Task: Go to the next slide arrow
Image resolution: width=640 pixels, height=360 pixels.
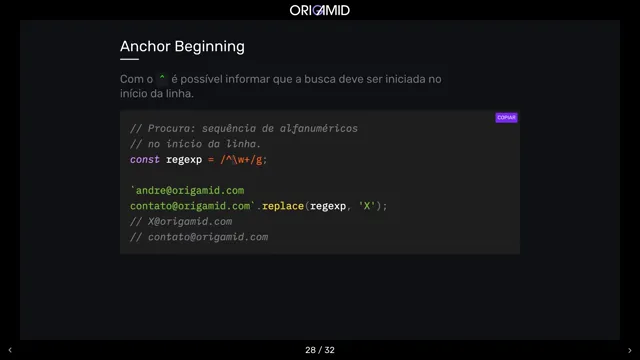Action: coord(629,350)
